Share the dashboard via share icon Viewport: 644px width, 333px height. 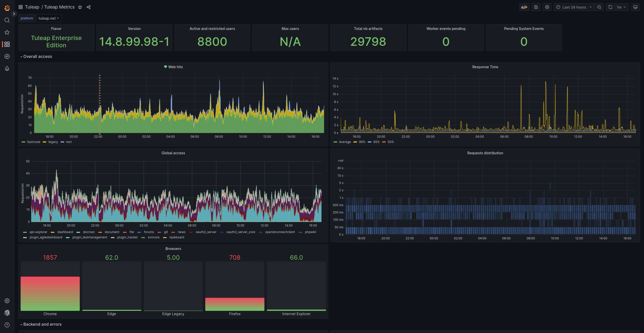click(x=89, y=7)
